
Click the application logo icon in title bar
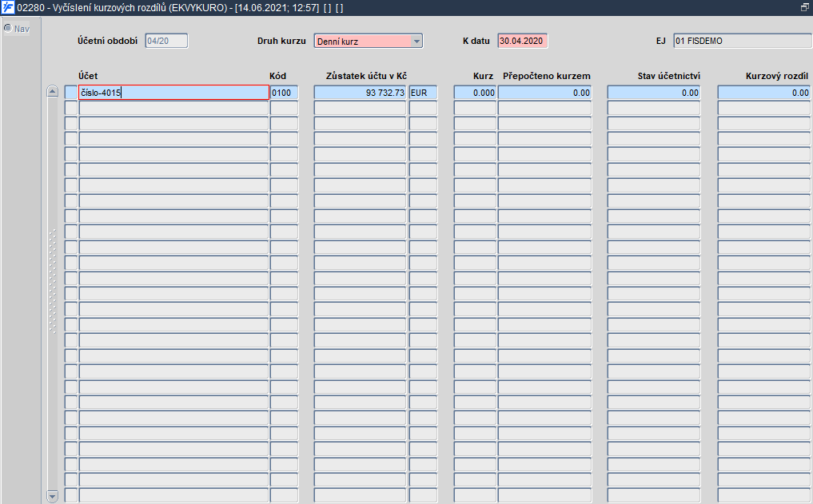(x=8, y=8)
